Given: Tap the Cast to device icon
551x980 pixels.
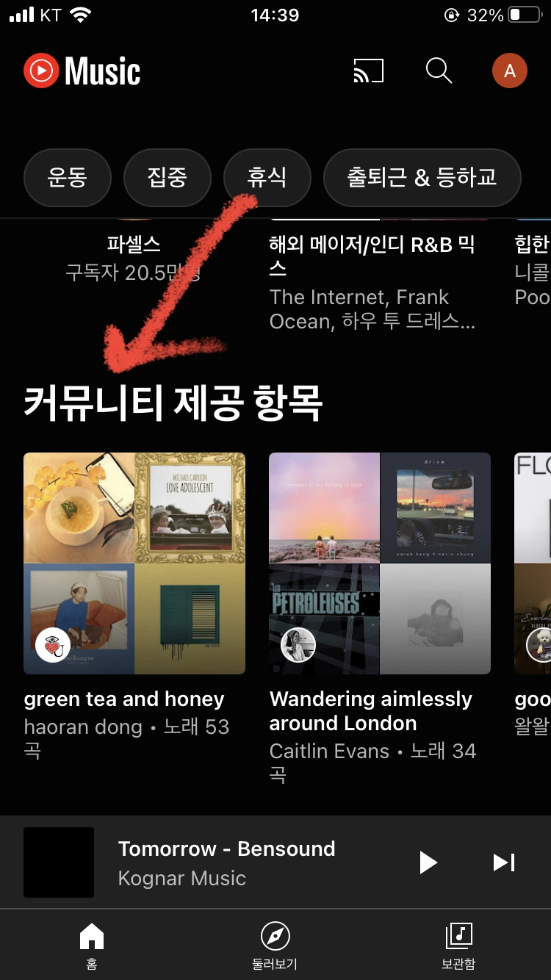Looking at the screenshot, I should pyautogui.click(x=368, y=71).
